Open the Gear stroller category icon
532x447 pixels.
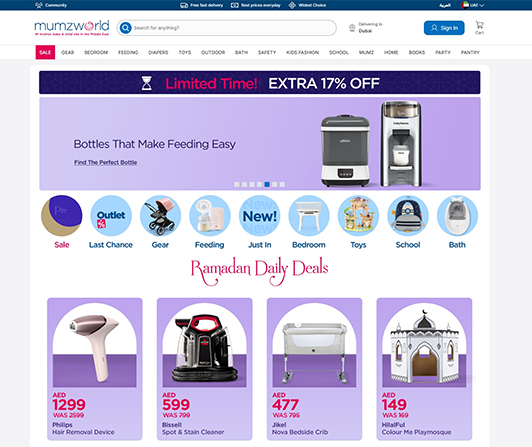(160, 216)
